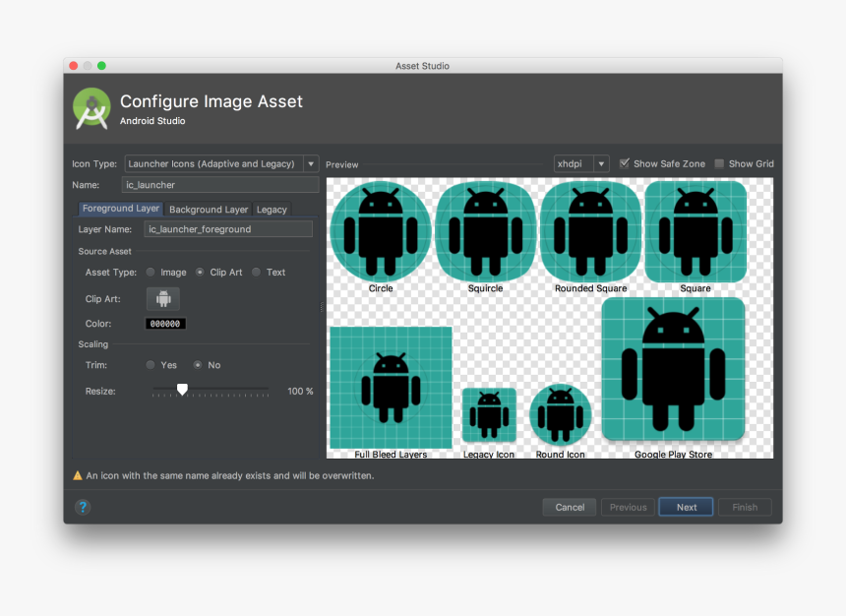The height and width of the screenshot is (616, 846).
Task: Click the Asset Studio window title
Action: coord(422,66)
